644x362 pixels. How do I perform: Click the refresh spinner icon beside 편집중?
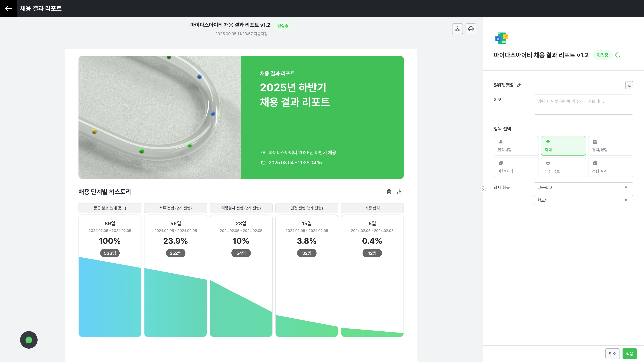(x=618, y=55)
